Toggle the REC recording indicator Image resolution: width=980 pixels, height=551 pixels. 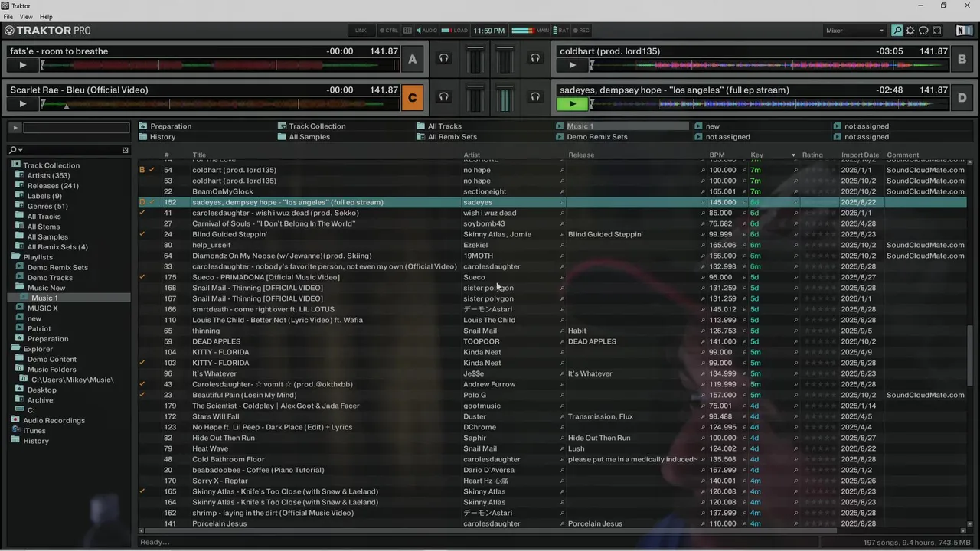tap(582, 31)
